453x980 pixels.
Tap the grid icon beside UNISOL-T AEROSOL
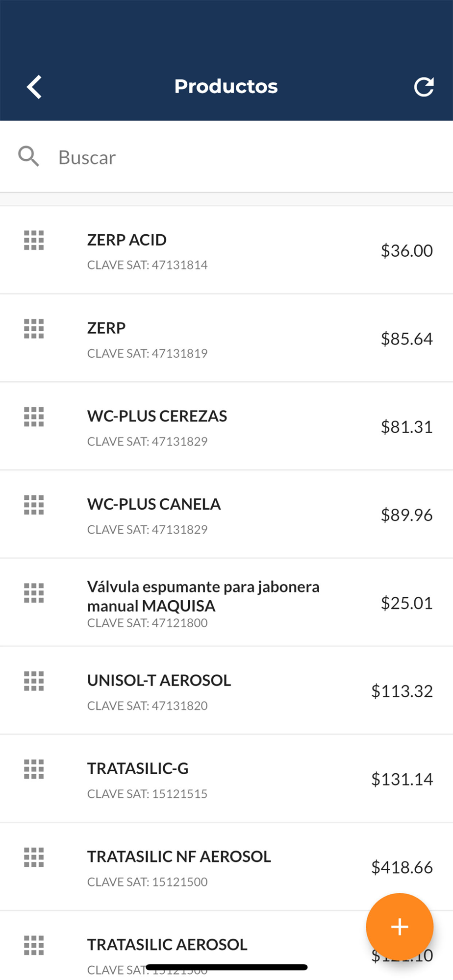click(34, 681)
